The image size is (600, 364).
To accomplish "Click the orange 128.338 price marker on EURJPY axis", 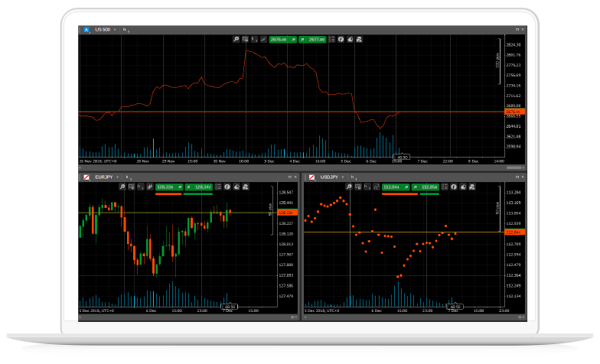I will [288, 213].
